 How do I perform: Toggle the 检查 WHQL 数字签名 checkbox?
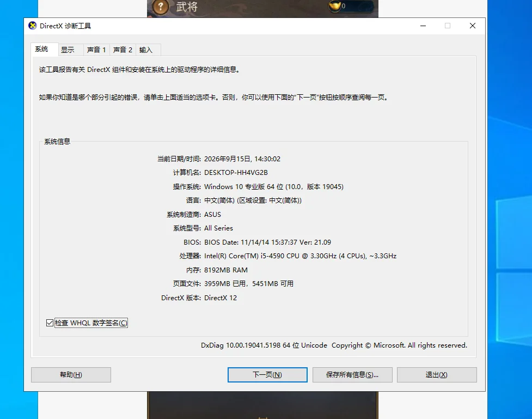tap(50, 323)
